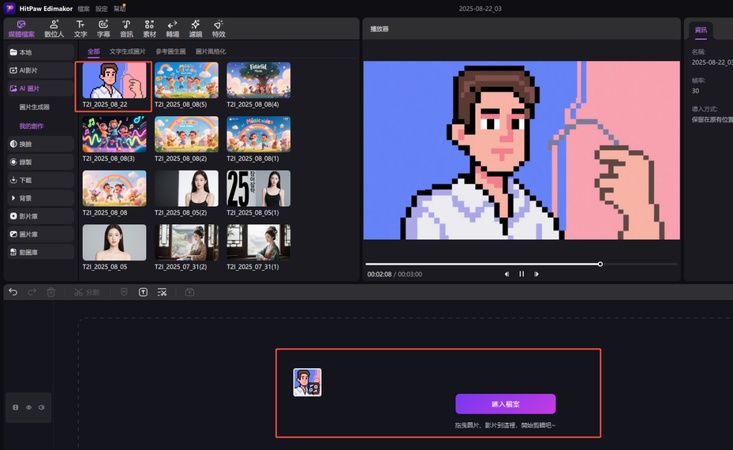Select the 文字 text tool
This screenshot has height=450, width=733.
[80, 29]
